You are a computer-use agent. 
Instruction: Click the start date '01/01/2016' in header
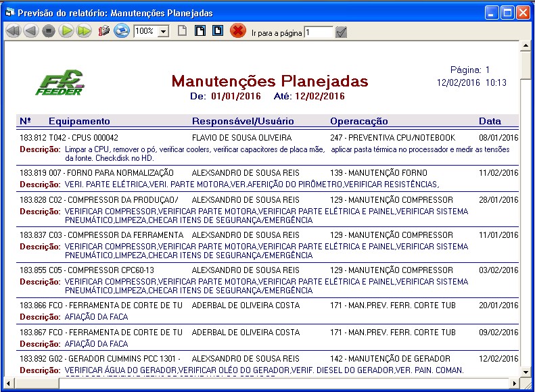pos(236,96)
